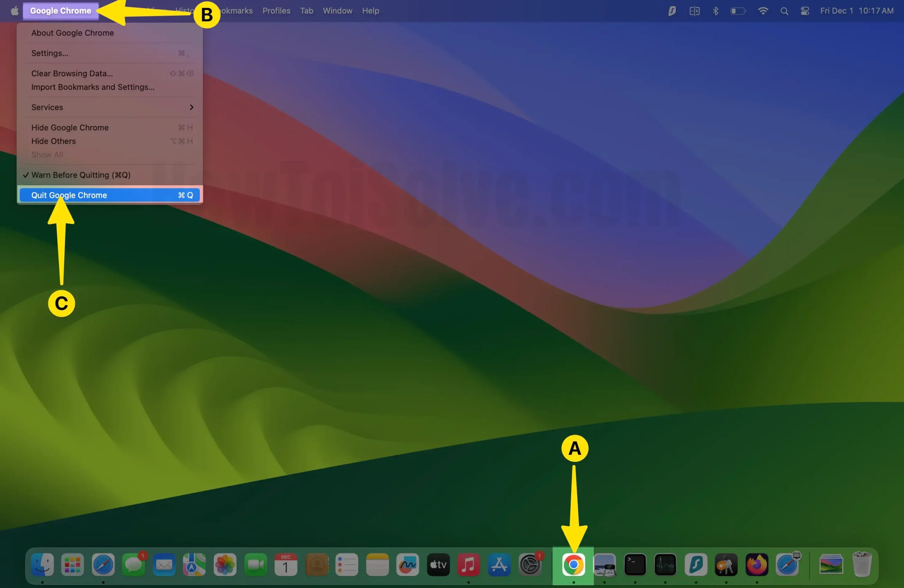
Task: Select Hide Google Chrome
Action: (110, 127)
